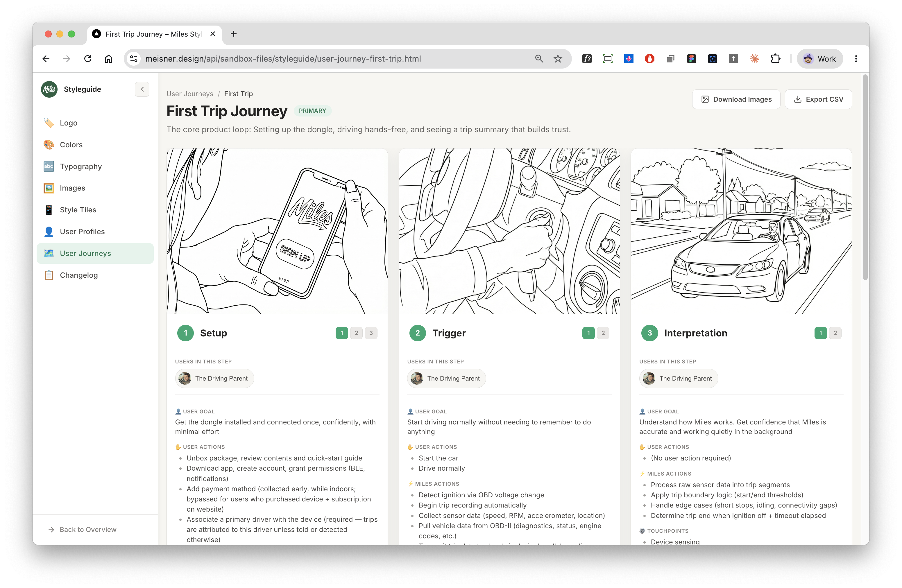
Task: Click Back to Overview link
Action: [83, 529]
